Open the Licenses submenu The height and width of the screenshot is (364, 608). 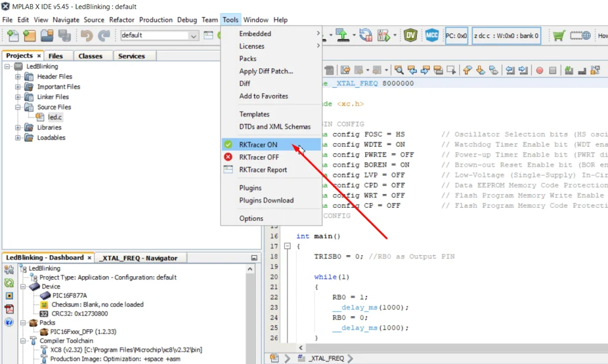tap(271, 46)
